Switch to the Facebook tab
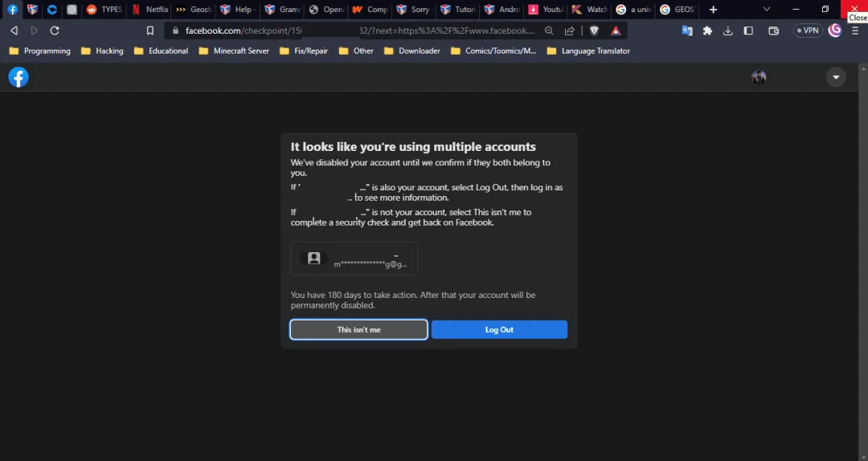The width and height of the screenshot is (868, 461). [12, 10]
